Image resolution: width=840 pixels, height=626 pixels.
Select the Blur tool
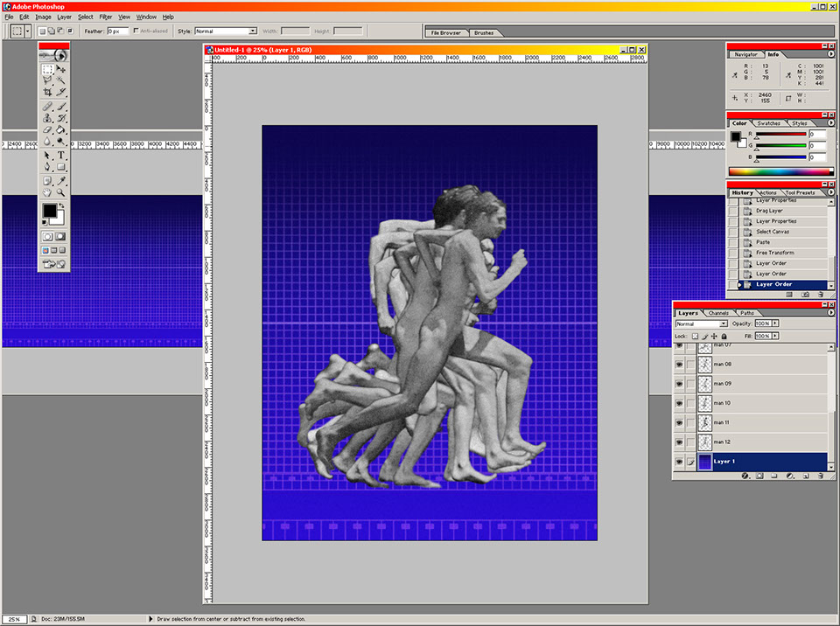tap(47, 141)
